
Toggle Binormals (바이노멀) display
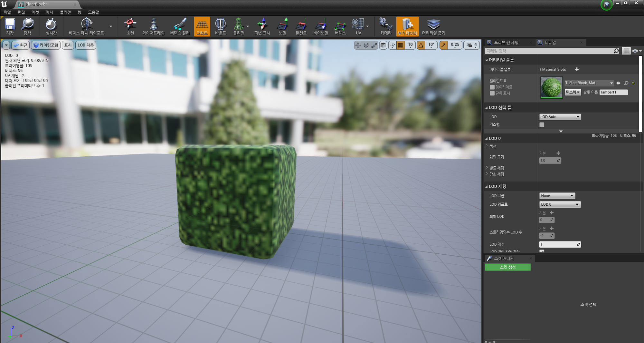321,26
